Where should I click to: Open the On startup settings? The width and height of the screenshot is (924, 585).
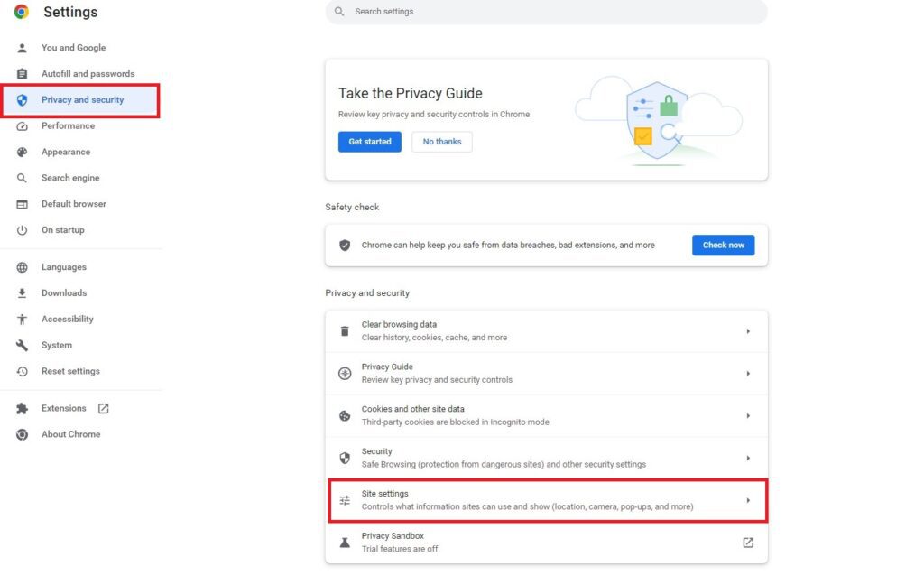62,229
